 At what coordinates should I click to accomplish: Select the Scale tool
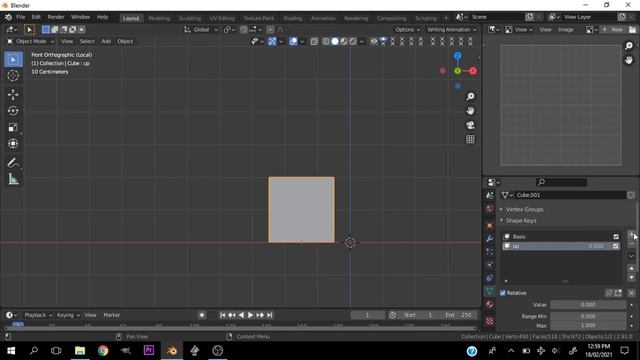[x=13, y=127]
